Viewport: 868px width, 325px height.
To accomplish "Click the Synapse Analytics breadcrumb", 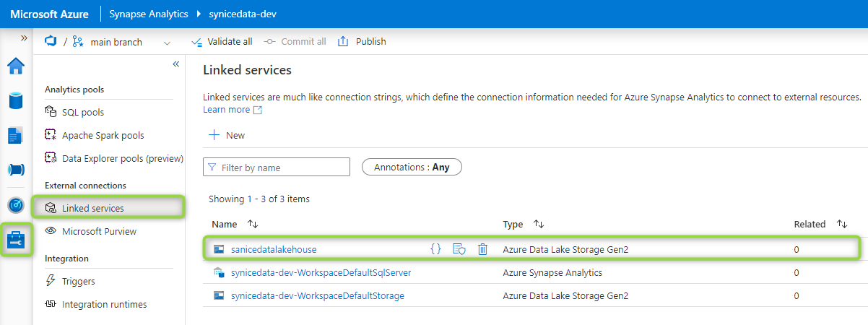I will [149, 14].
